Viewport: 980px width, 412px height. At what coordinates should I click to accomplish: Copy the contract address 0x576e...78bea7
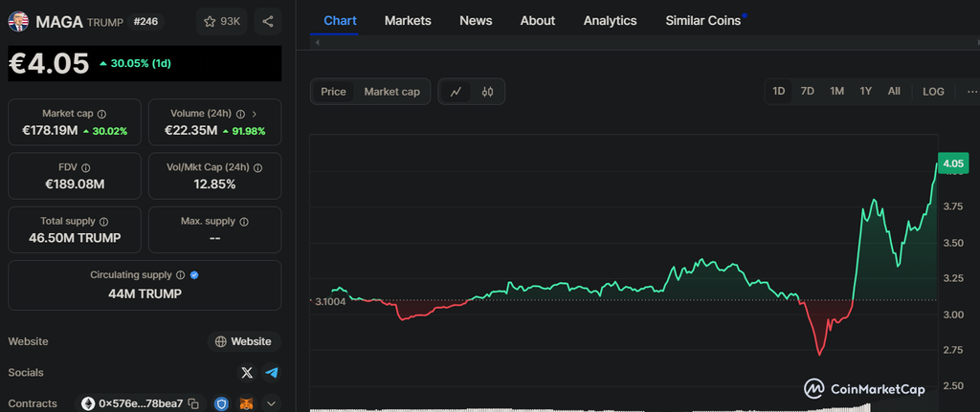click(x=193, y=403)
